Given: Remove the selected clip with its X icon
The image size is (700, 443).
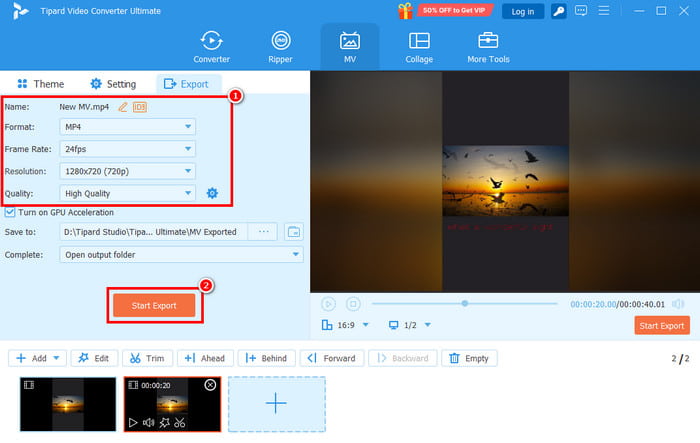Looking at the screenshot, I should [x=209, y=385].
